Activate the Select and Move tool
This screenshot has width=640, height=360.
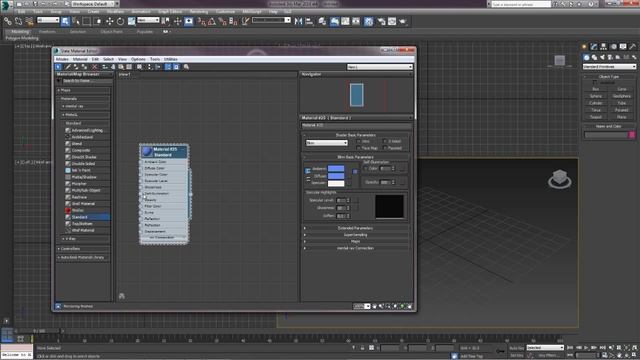(x=109, y=21)
